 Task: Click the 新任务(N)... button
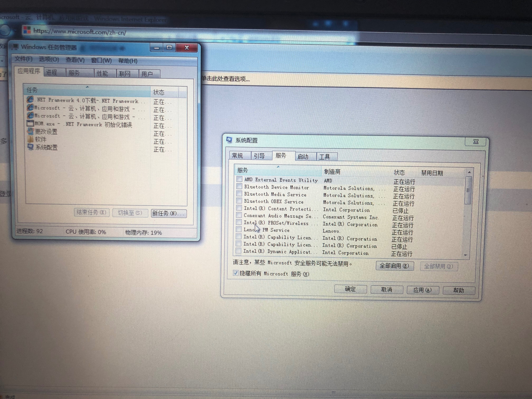coord(169,213)
